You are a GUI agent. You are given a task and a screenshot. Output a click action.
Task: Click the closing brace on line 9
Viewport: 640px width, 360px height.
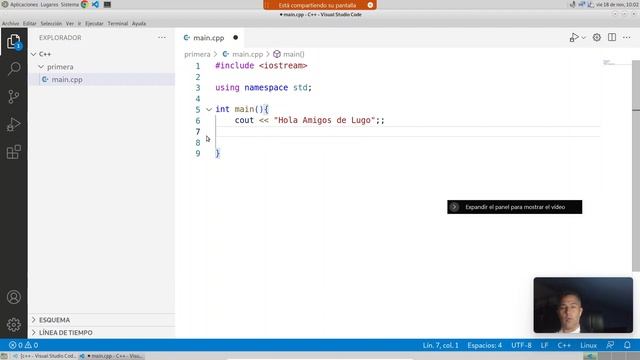(218, 153)
